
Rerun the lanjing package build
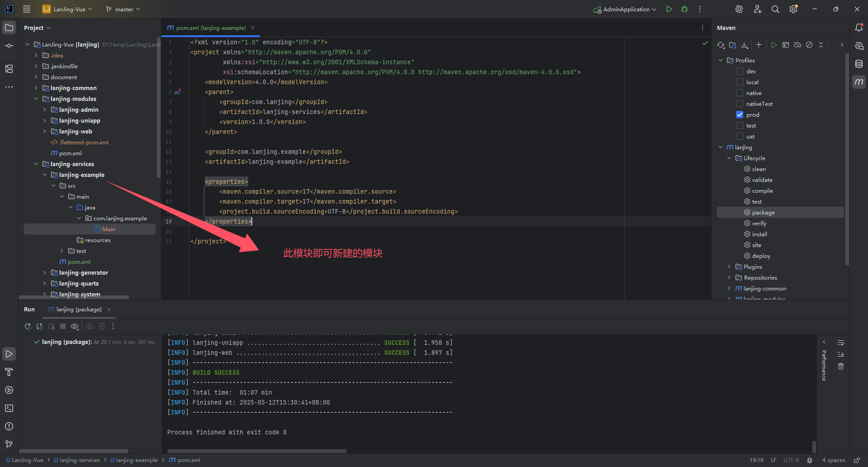coord(28,326)
